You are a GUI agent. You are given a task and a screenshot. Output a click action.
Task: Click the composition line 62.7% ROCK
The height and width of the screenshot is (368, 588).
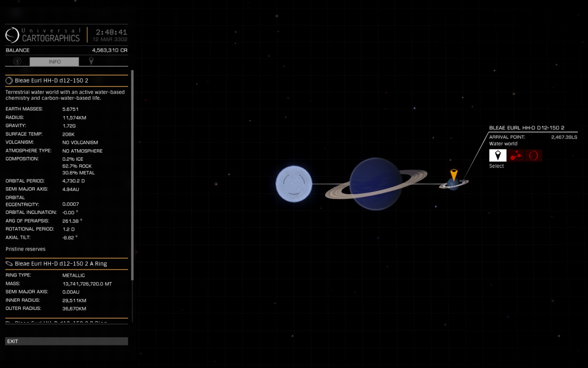[x=77, y=166]
